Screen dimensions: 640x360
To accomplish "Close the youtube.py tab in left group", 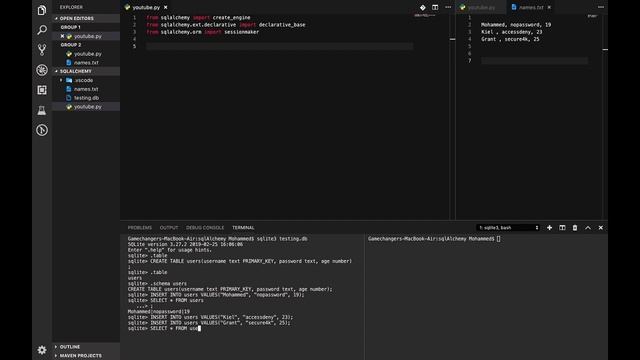I will pyautogui.click(x=165, y=7).
